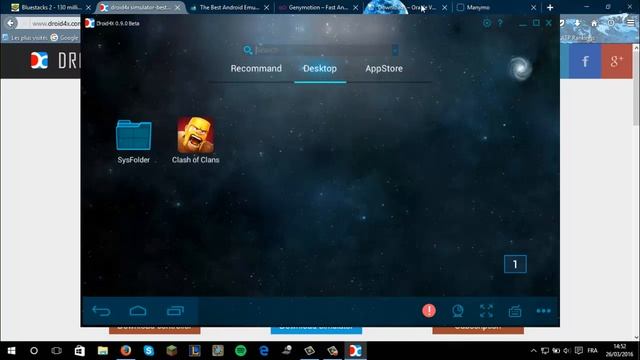Viewport: 640px width, 360px height.
Task: Click the Droid4X taskbar icon
Action: (x=356, y=351)
